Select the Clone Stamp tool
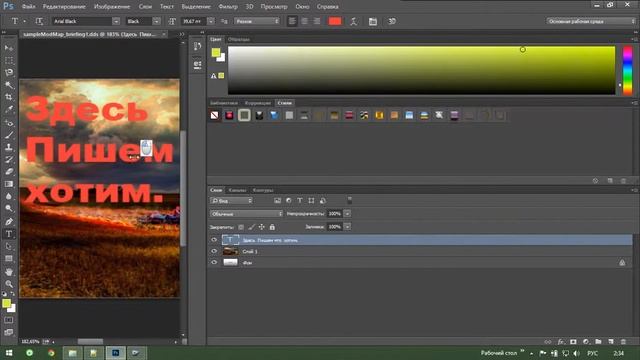The width and height of the screenshot is (640, 360). [x=9, y=147]
